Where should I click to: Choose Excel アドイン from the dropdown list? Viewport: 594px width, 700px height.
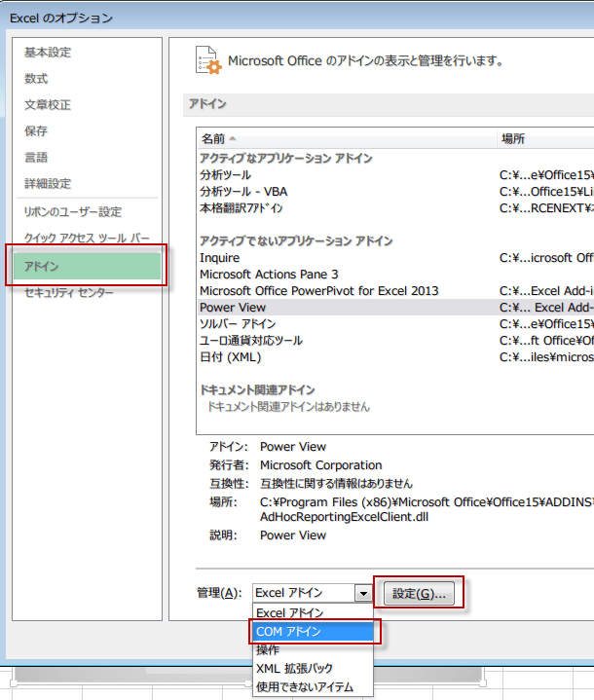[x=313, y=612]
